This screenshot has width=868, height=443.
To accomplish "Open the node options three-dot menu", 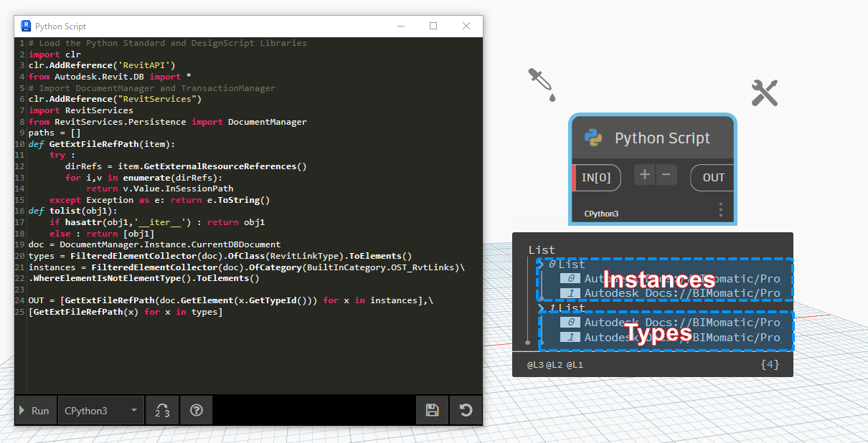I will [720, 209].
